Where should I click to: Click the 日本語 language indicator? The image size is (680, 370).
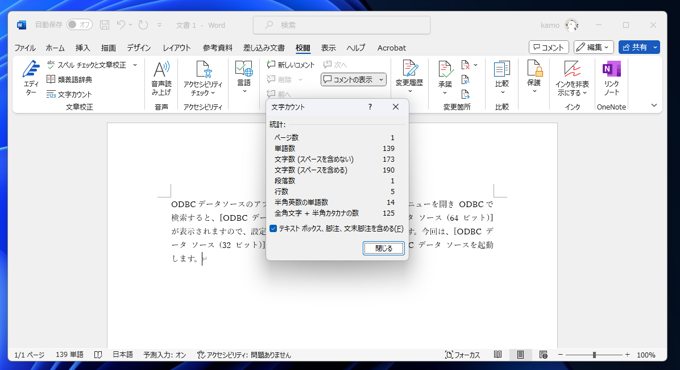[x=123, y=355]
